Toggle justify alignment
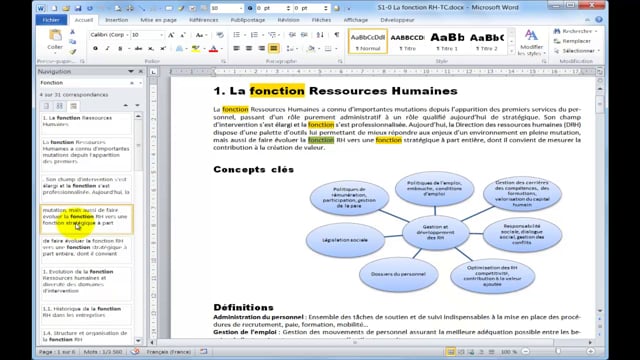 tap(273, 49)
